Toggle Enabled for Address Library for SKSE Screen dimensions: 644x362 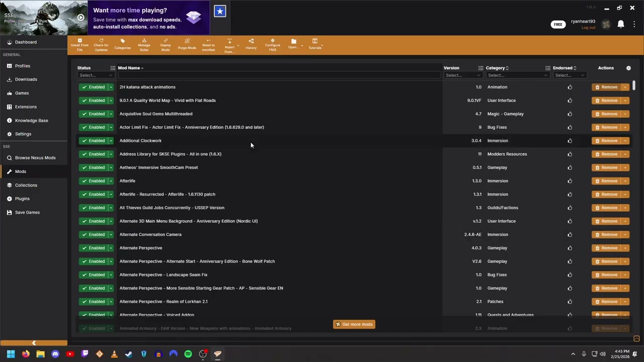[93, 154]
